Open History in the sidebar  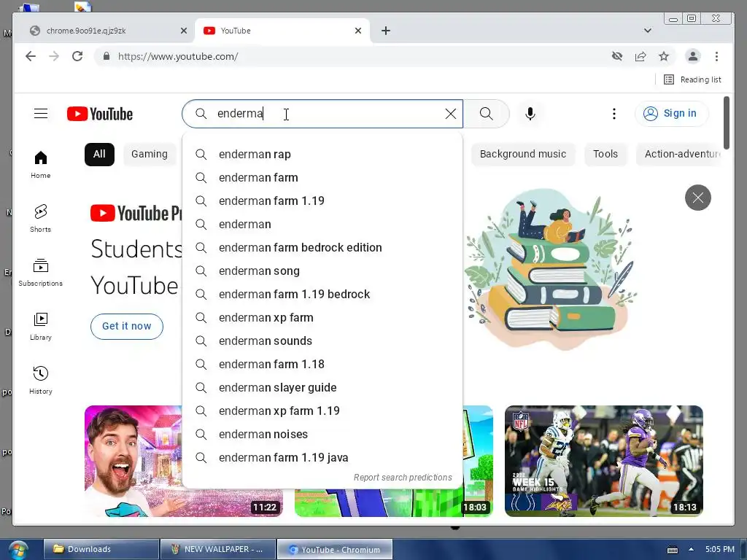tap(41, 381)
